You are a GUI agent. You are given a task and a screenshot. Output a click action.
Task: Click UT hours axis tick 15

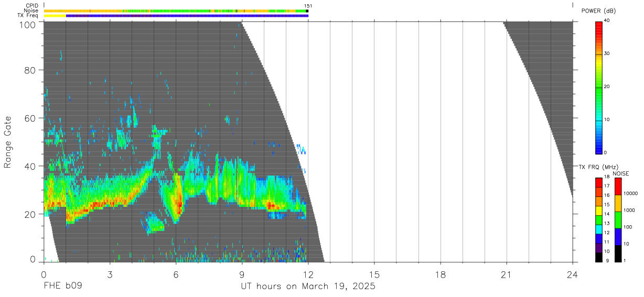coord(374,274)
